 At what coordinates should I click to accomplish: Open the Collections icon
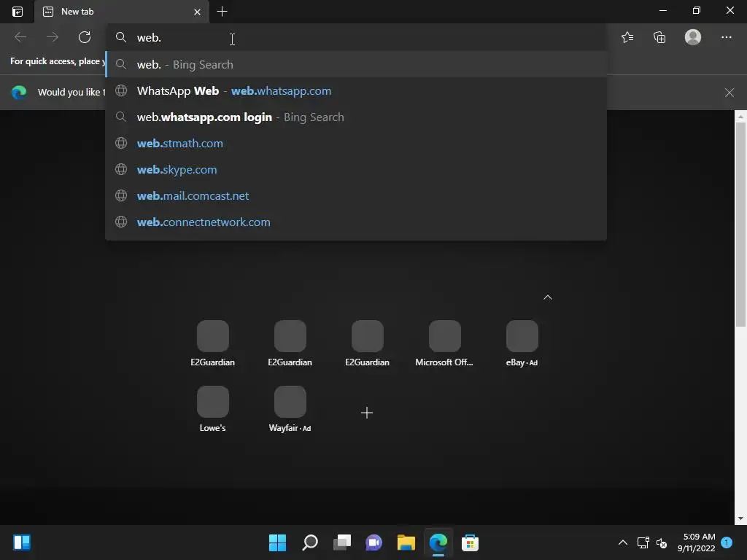tap(659, 37)
